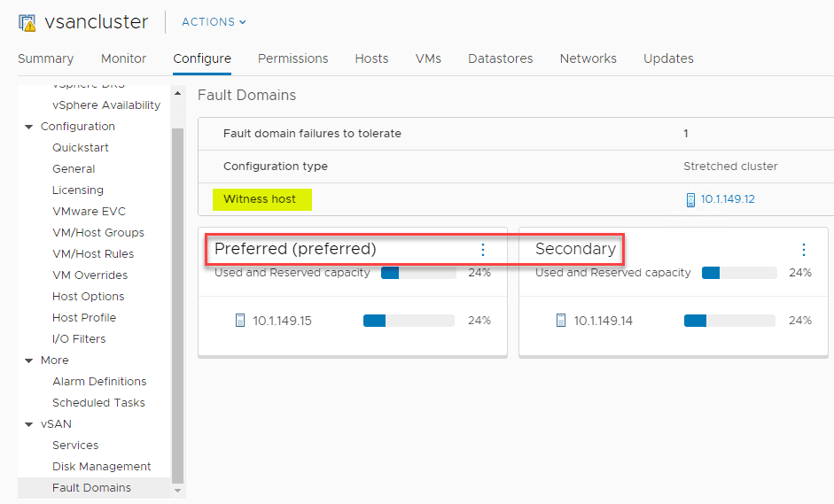This screenshot has height=504, width=834.
Task: Switch to the Monitor tab
Action: (123, 58)
